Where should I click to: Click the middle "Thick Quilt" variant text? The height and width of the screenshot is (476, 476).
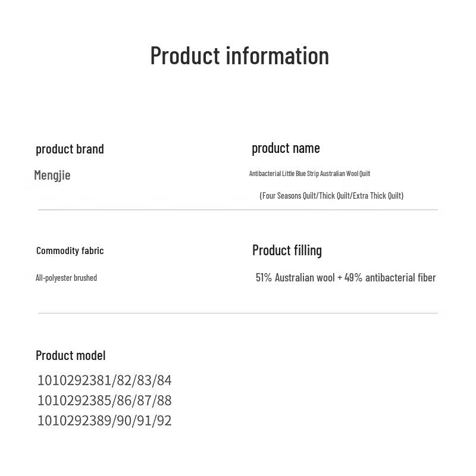pyautogui.click(x=334, y=196)
